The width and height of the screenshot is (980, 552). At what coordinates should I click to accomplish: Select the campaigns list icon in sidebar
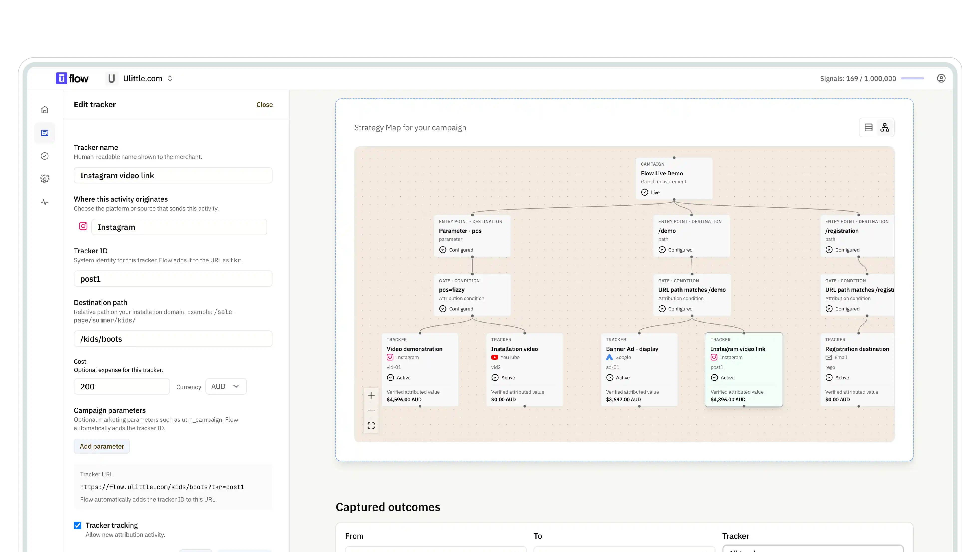tap(44, 133)
